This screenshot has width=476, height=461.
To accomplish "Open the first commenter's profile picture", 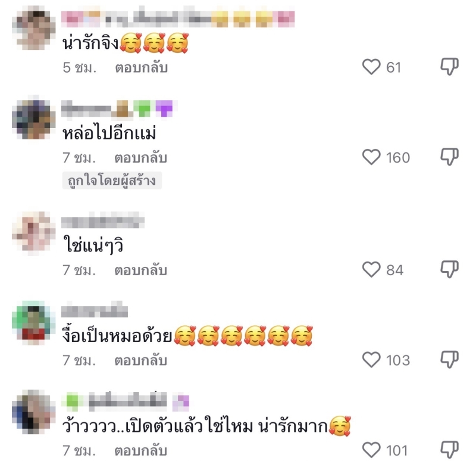I will pyautogui.click(x=34, y=29).
